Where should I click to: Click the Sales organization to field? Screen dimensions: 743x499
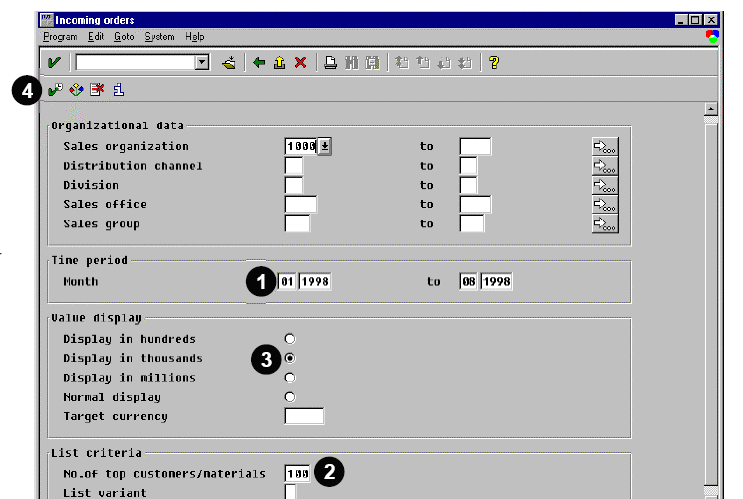coord(475,146)
